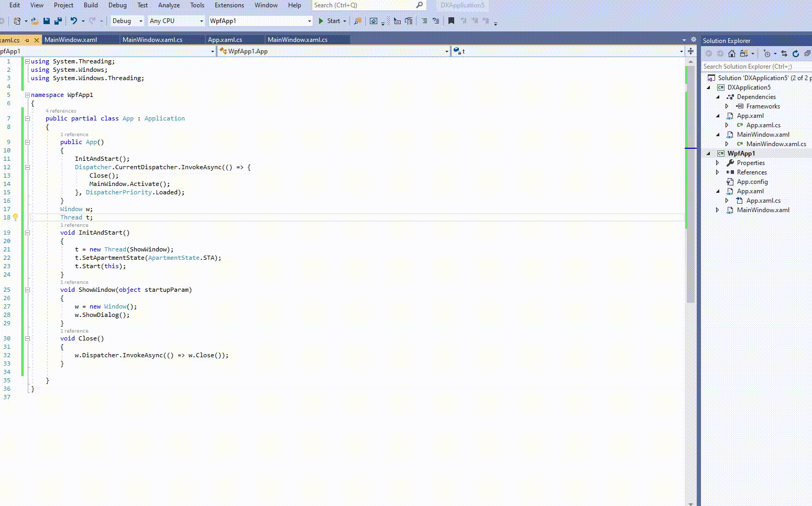Click the gear icon above the editor scrollbar
The width and height of the screenshot is (812, 506).
694,39
